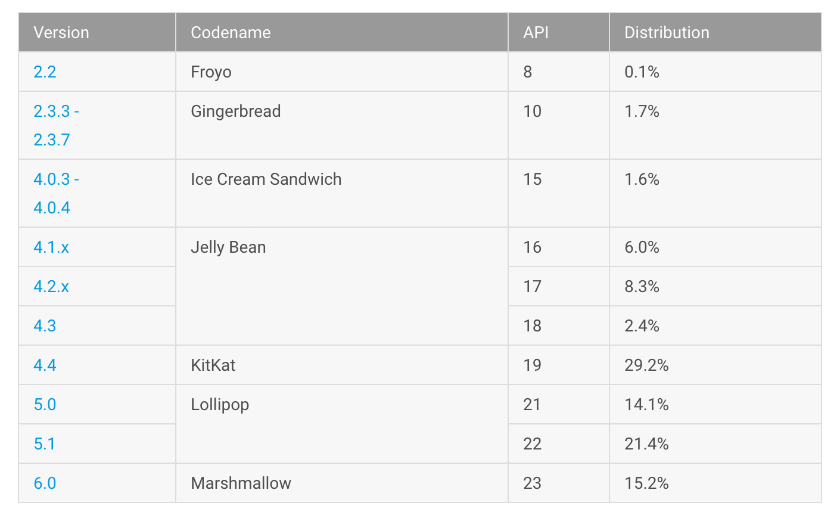The width and height of the screenshot is (840, 521).
Task: Open the 4.2.x version link
Action: [x=51, y=286]
